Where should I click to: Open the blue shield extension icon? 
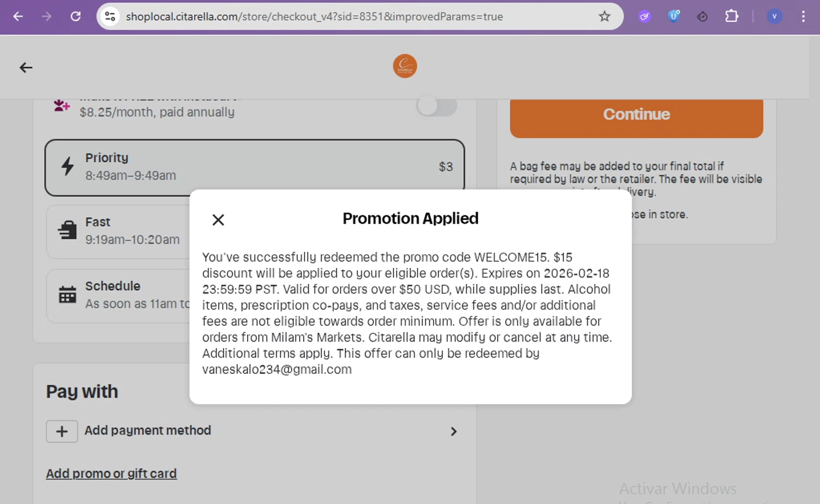(674, 16)
